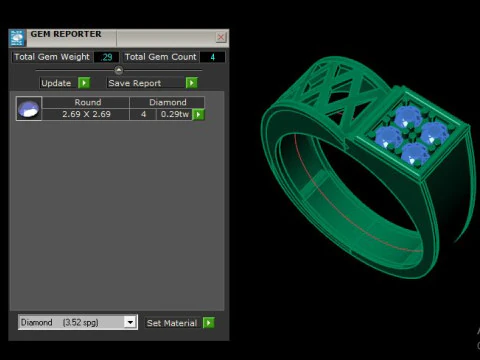
Task: Click the Total Gem Count label
Action: tap(161, 57)
